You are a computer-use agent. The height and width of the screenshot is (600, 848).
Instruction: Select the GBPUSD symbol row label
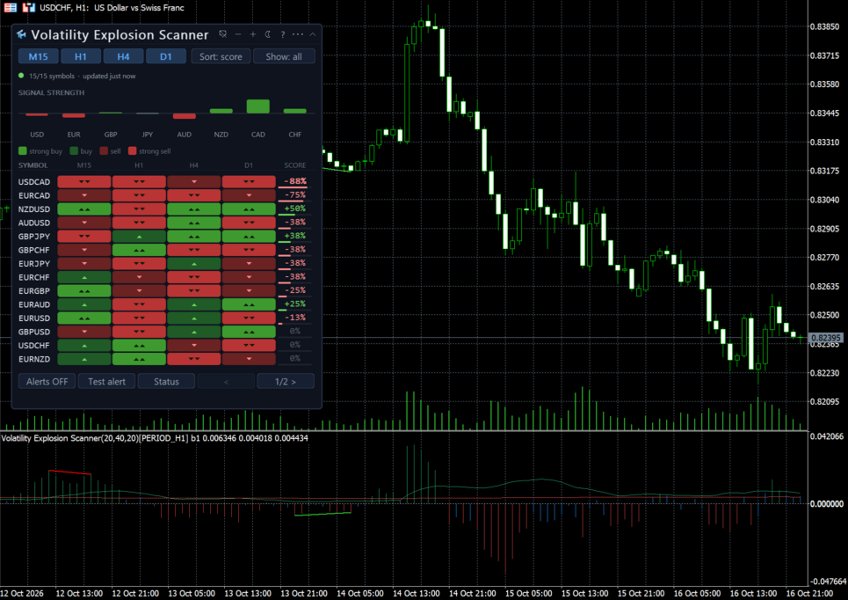pyautogui.click(x=34, y=332)
